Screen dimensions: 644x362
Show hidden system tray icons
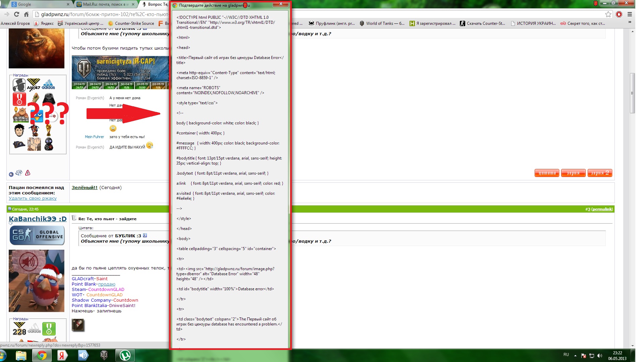(575, 356)
